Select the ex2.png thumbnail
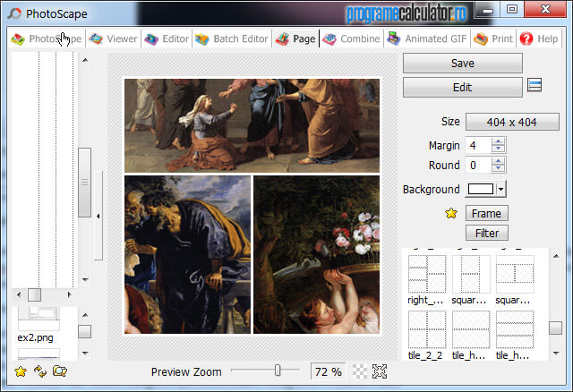 pos(38,325)
